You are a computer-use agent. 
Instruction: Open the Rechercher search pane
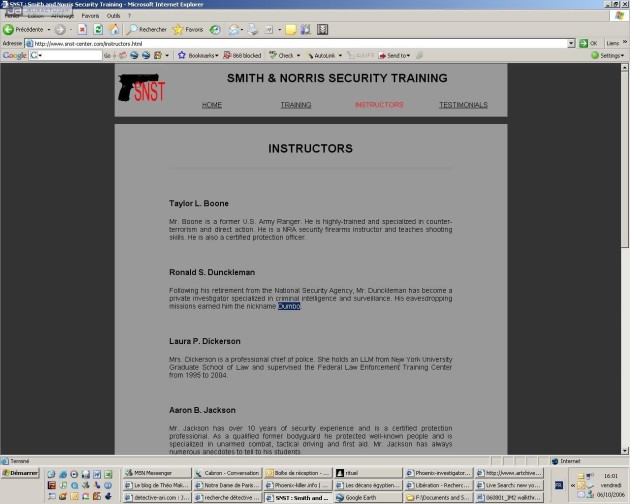(146, 30)
